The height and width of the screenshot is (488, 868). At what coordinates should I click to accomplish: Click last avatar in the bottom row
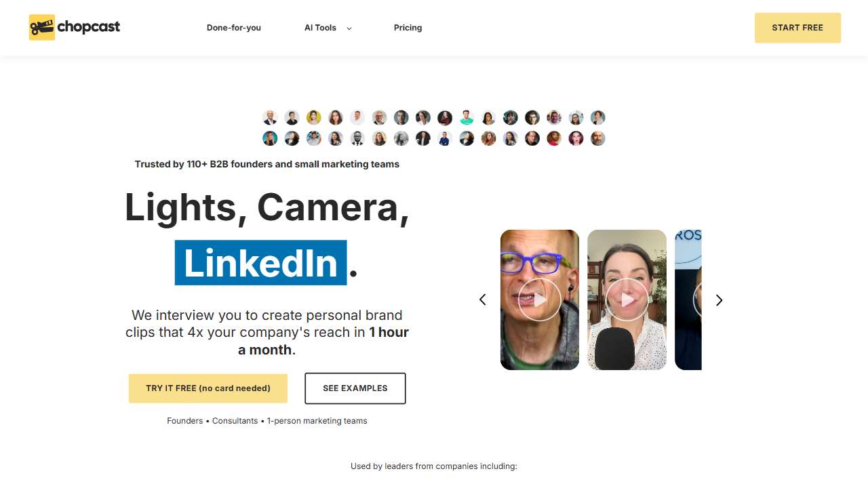pyautogui.click(x=597, y=138)
